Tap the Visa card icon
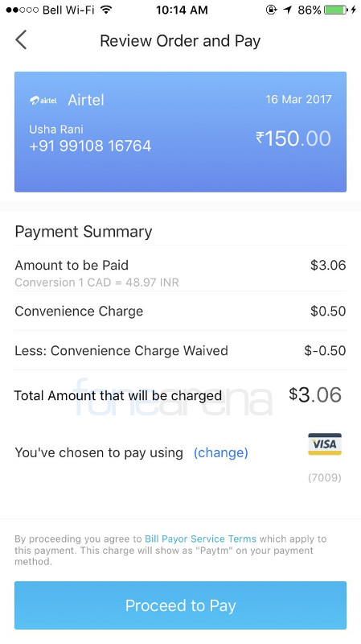Viewport: 361px width, 644px height. [325, 444]
